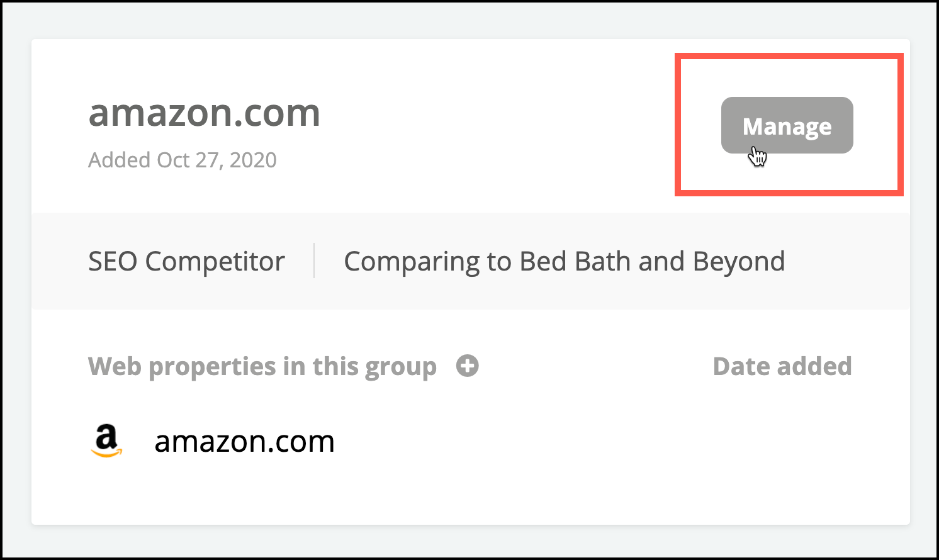Click the Added Oct 27, 2020 text
Image resolution: width=939 pixels, height=560 pixels.
pyautogui.click(x=183, y=160)
